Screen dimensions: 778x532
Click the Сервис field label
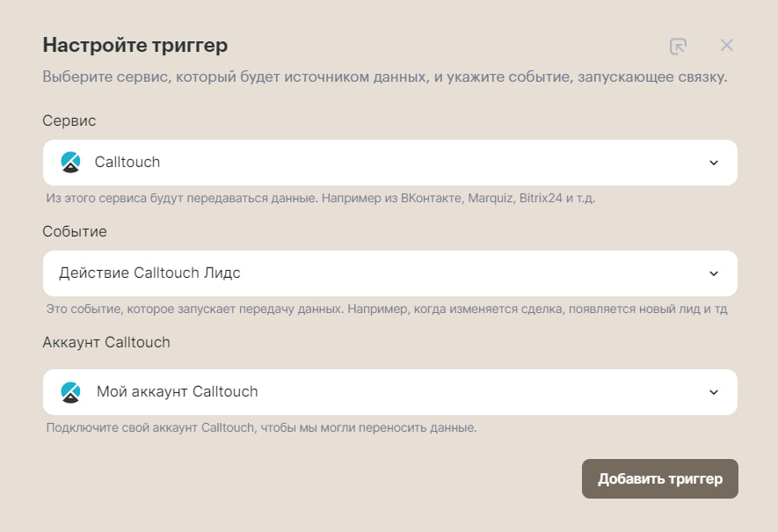(x=69, y=120)
